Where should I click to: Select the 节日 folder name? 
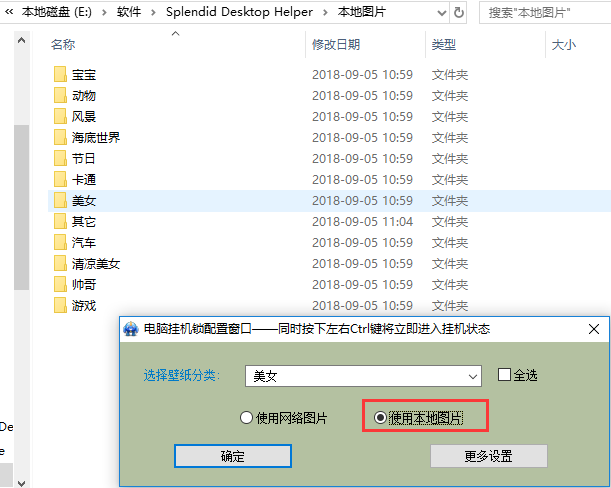pos(84,159)
